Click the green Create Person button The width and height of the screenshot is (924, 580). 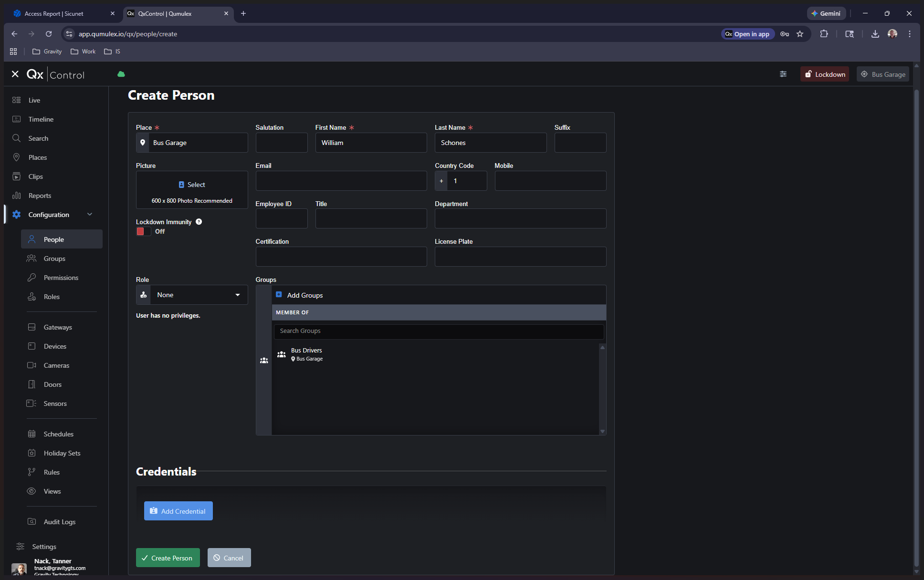click(168, 558)
